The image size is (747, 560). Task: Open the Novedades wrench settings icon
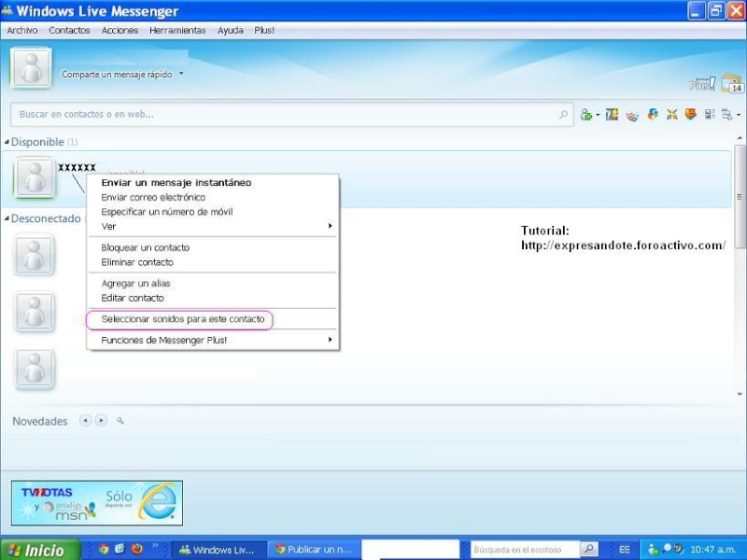(x=120, y=421)
